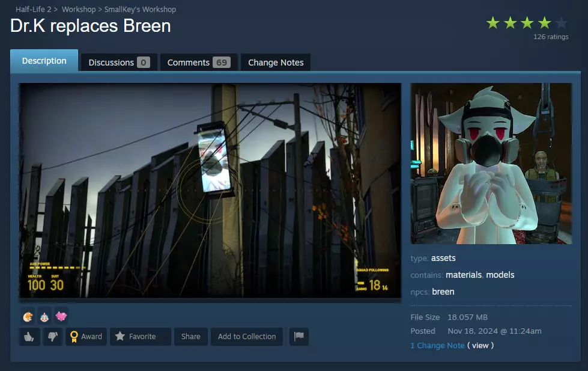Add item to Favorites
This screenshot has width=588, height=371.
pos(141,337)
